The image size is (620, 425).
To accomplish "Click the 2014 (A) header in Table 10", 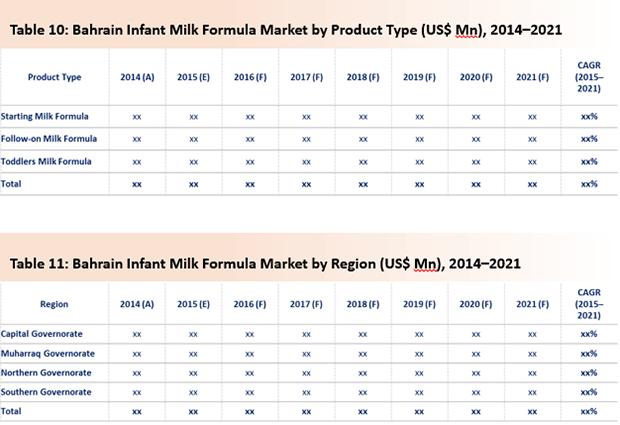I will point(137,77).
